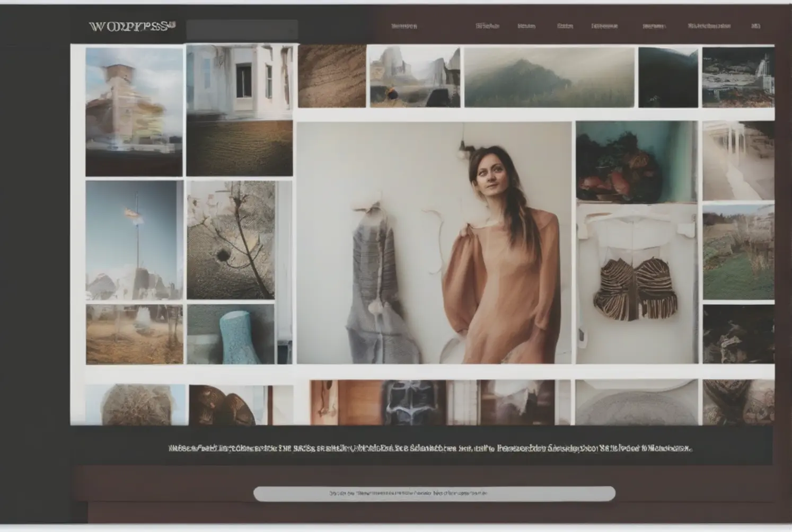
Task: Select the last item in the navigation bar
Action: [x=755, y=26]
